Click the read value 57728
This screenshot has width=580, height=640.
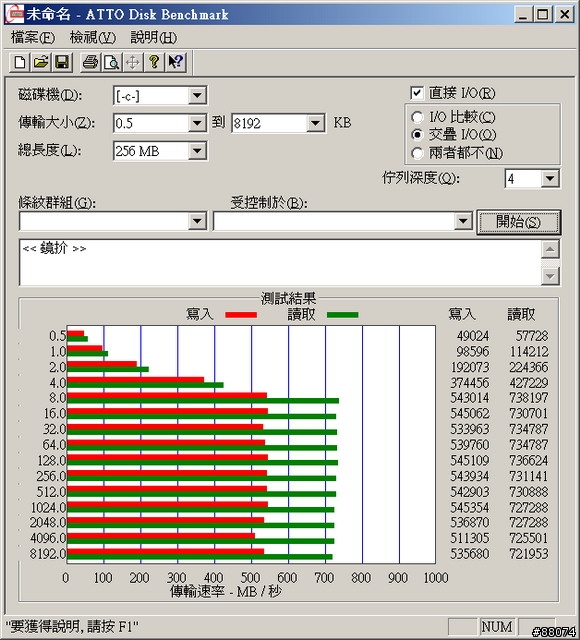[x=532, y=336]
